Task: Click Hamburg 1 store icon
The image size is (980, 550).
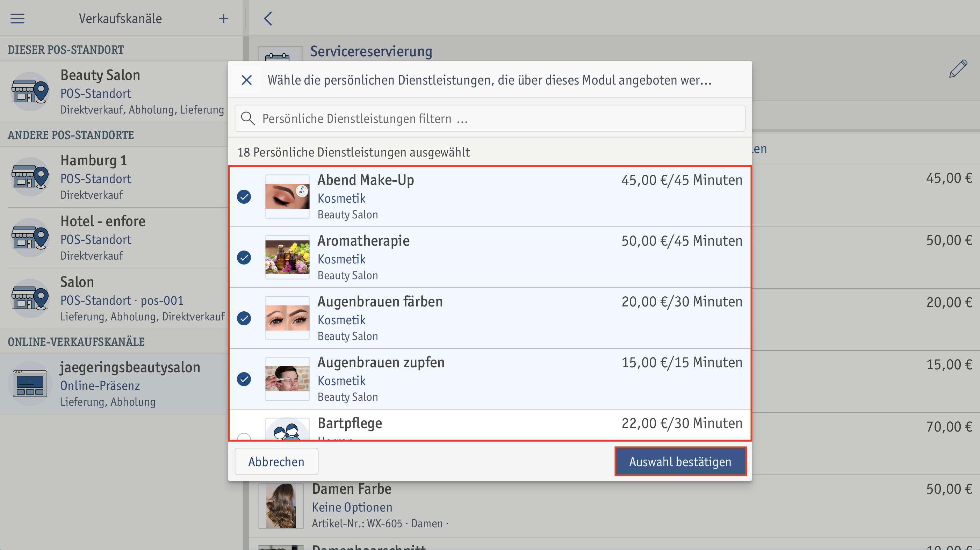Action: tap(30, 177)
